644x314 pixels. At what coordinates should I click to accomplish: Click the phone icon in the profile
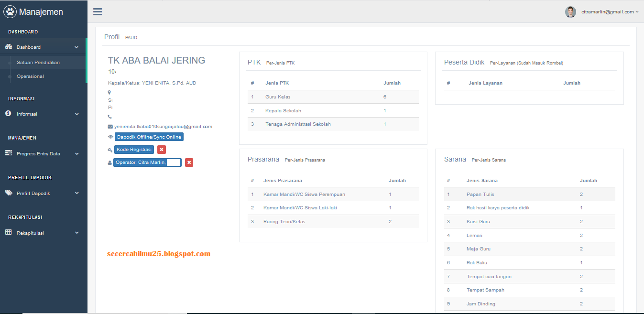coord(110,117)
